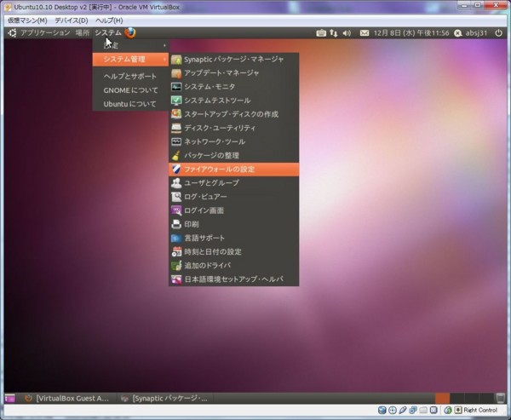Click the shield icon for firewall settings

[176, 170]
